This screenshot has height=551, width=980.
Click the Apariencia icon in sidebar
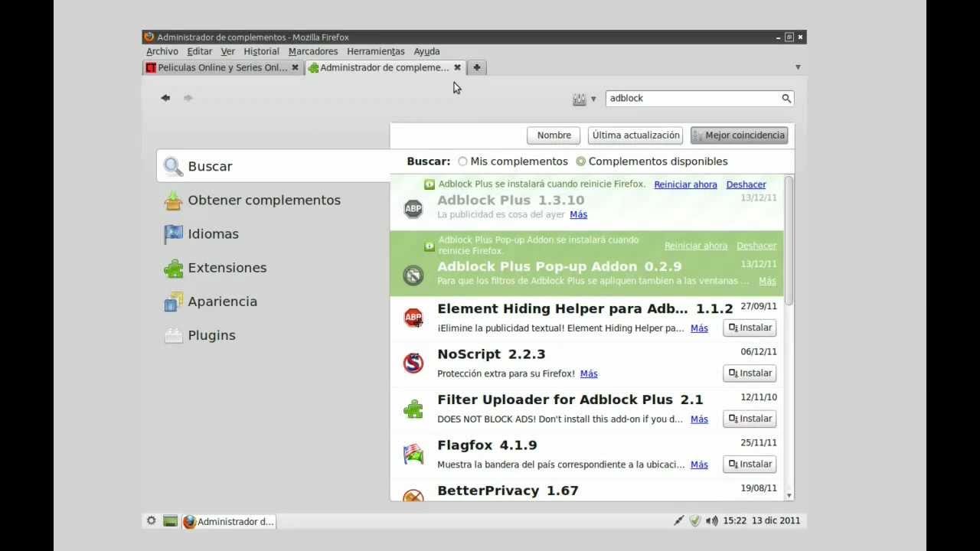coord(174,302)
